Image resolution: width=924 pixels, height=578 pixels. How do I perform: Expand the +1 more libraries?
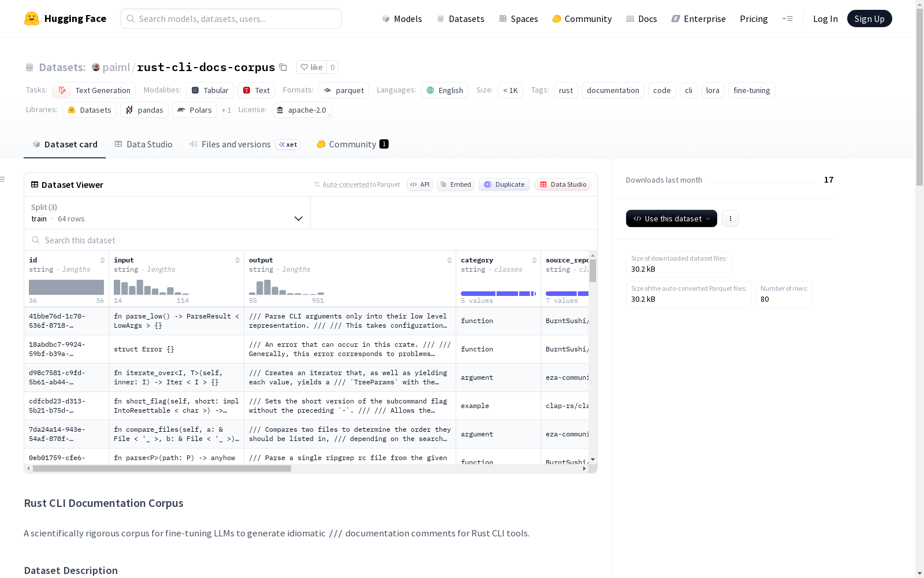coord(226,110)
